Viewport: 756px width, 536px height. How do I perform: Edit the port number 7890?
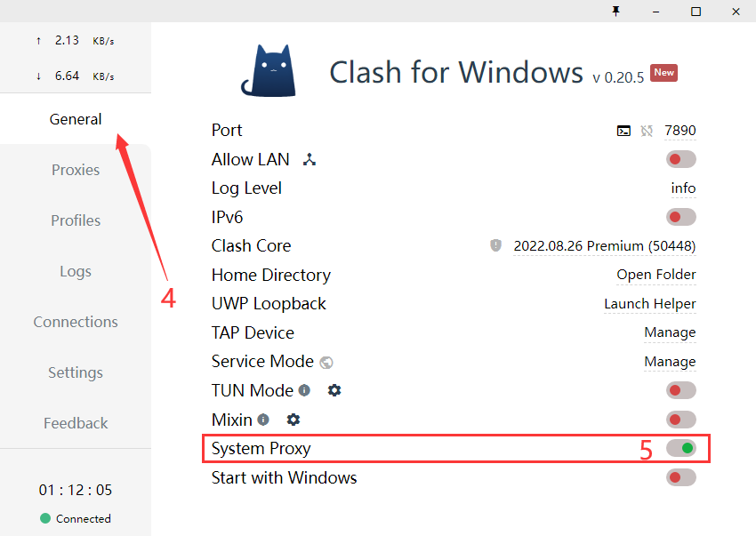(680, 131)
